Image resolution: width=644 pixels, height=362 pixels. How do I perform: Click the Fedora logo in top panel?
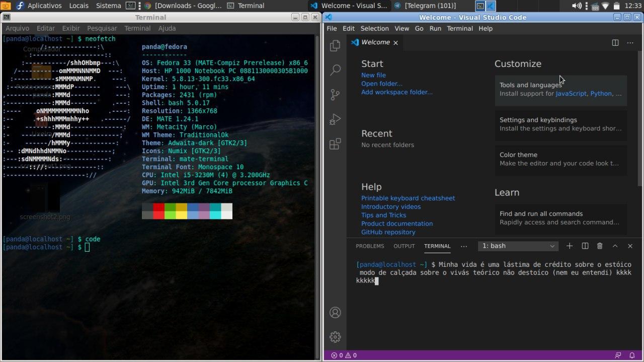[20, 6]
